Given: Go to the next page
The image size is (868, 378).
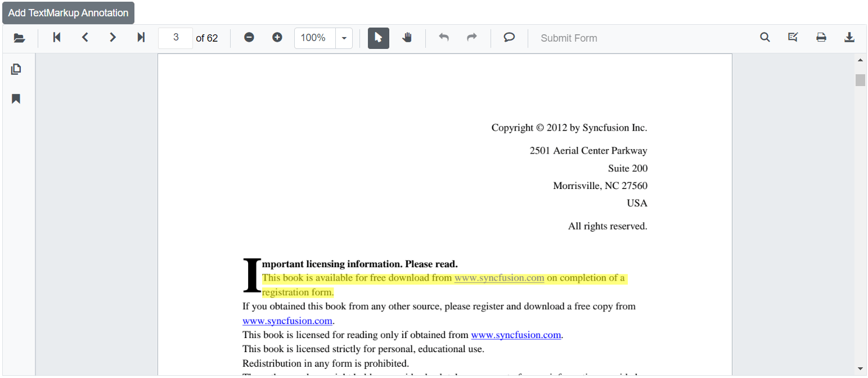Looking at the screenshot, I should coord(113,38).
